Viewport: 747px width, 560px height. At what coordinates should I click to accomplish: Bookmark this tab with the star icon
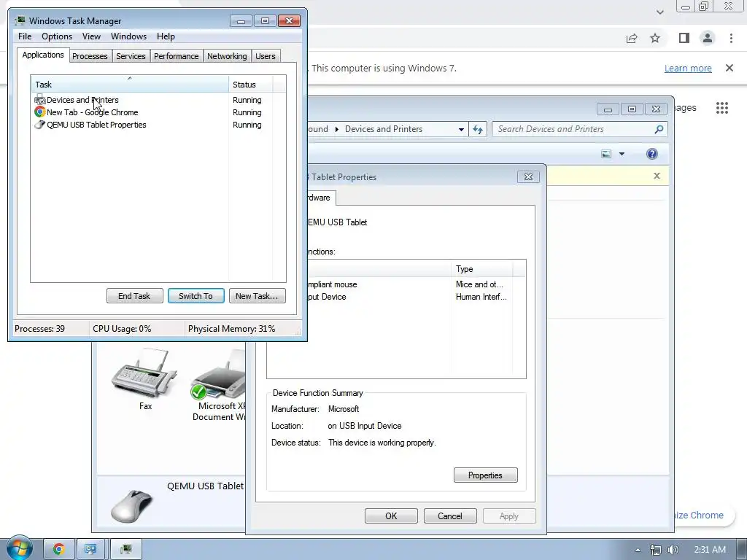coord(655,39)
